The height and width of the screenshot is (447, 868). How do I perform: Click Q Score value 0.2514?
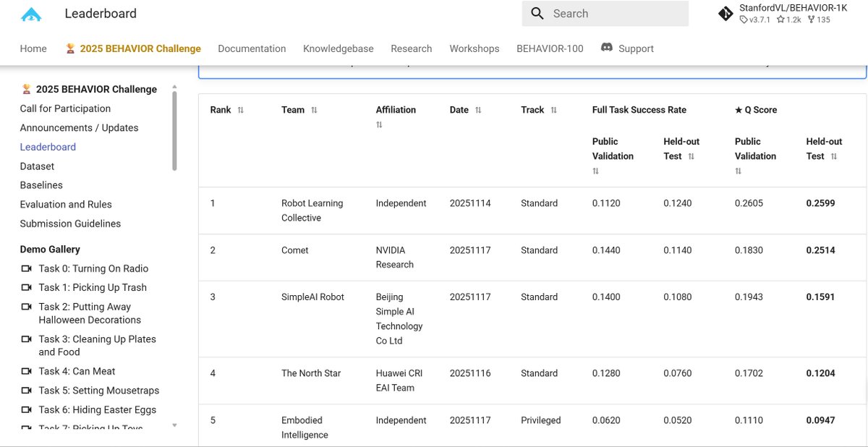821,250
